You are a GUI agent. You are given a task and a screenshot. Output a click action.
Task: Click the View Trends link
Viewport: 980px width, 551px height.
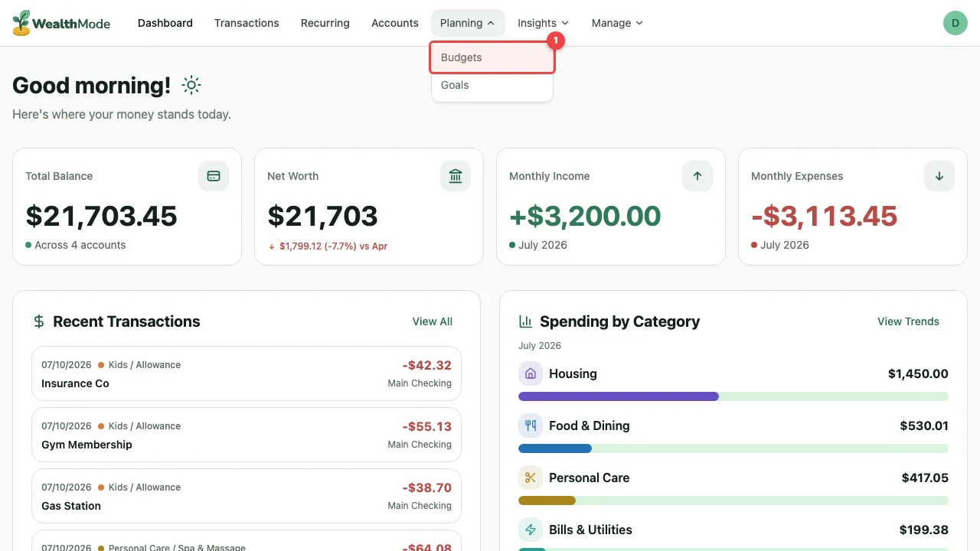908,321
